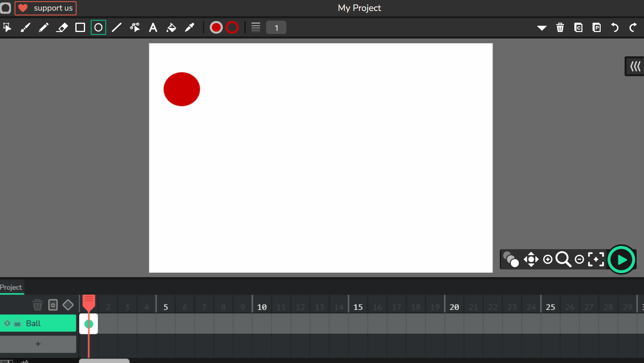
Task: Click the Pan canvas tool
Action: (x=531, y=259)
